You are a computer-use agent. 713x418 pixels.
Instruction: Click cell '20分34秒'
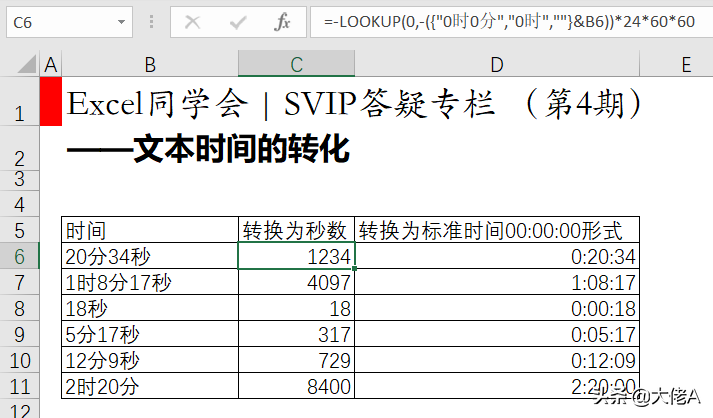[150, 256]
